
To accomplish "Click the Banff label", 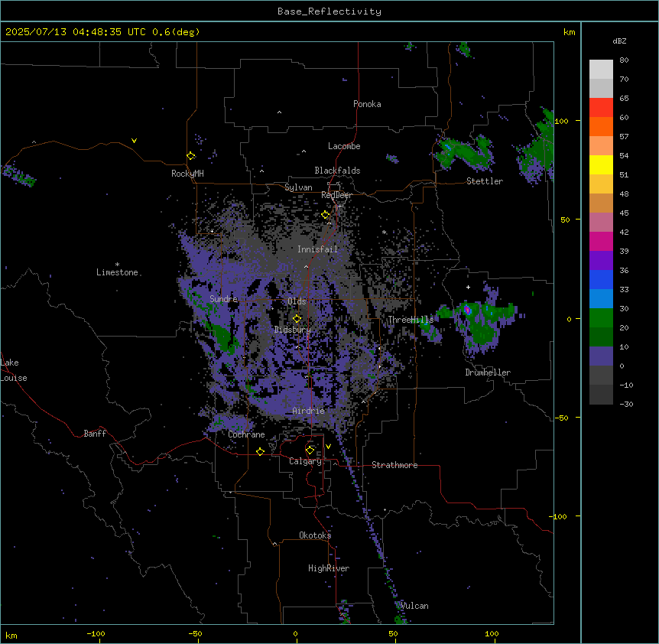I will 95,434.
